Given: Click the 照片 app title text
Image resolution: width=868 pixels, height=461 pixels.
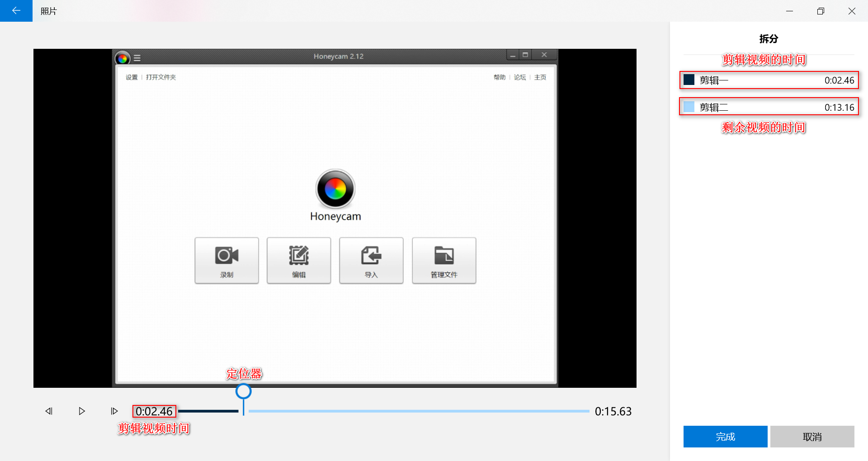Looking at the screenshot, I should coord(48,11).
